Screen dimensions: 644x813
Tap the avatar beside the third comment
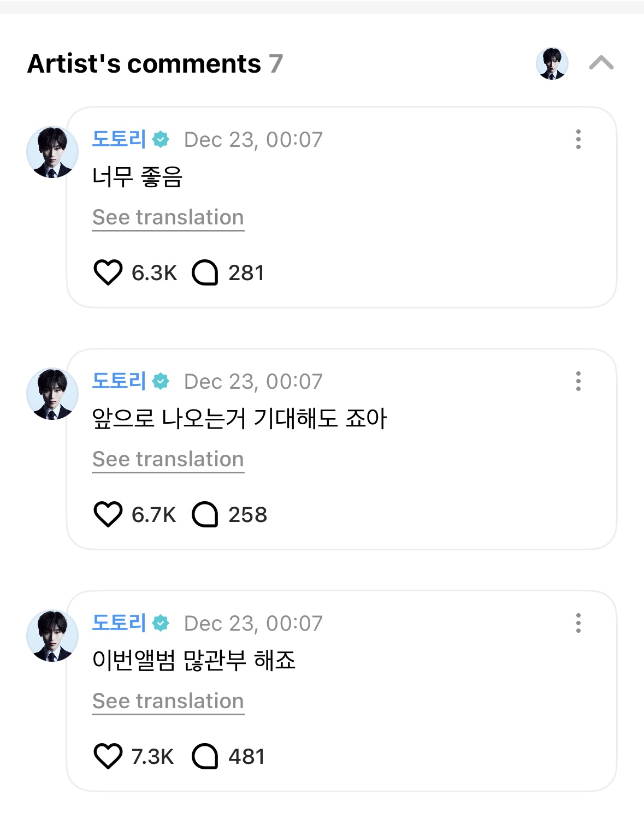point(52,636)
